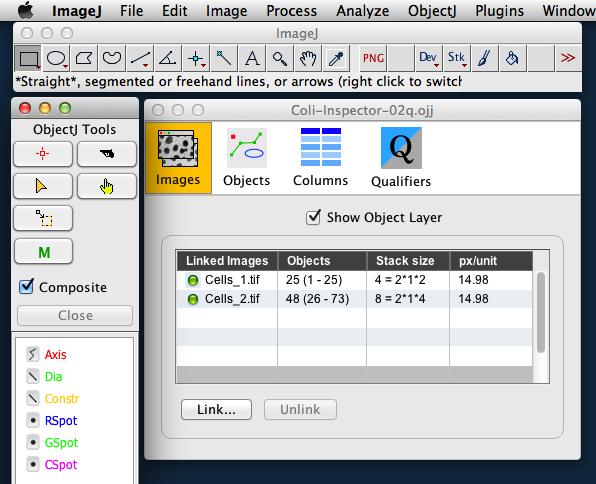Screen dimensions: 596x484
Task: Open the More Tools double-arrow menu
Action: tap(568, 58)
